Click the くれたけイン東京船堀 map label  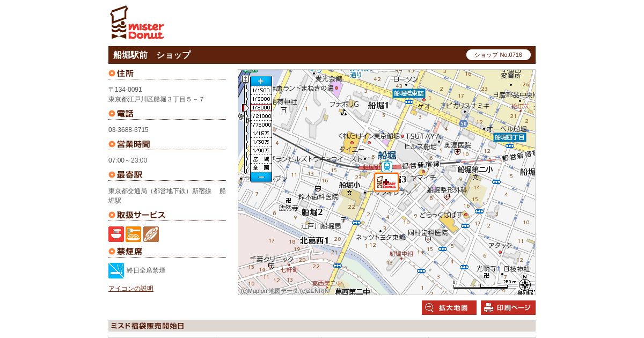tap(369, 136)
